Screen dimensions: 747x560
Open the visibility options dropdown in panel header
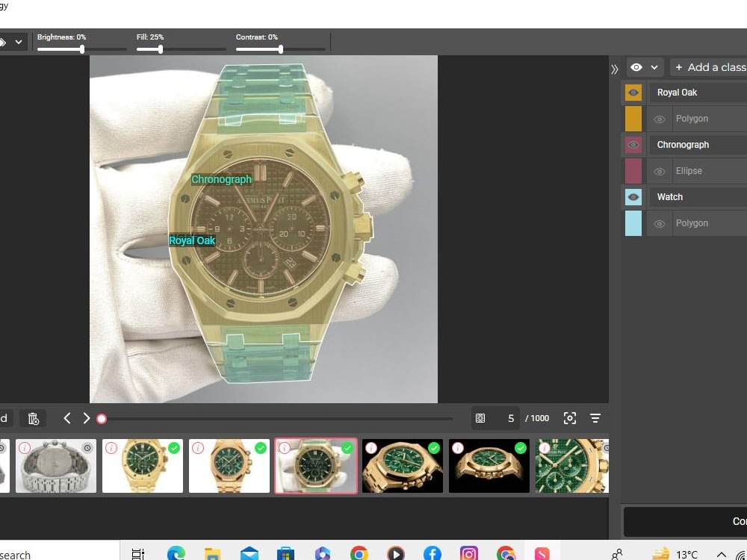point(654,66)
